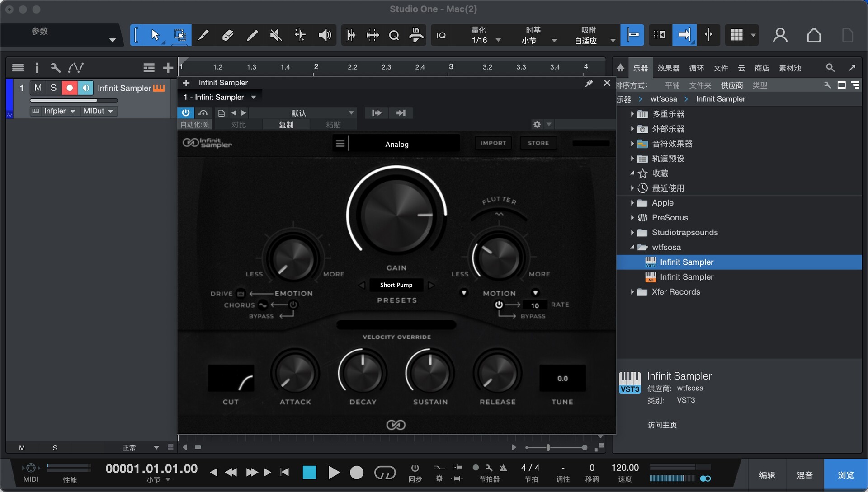Select the Listen speaker tool
The height and width of the screenshot is (492, 868).
tap(325, 35)
